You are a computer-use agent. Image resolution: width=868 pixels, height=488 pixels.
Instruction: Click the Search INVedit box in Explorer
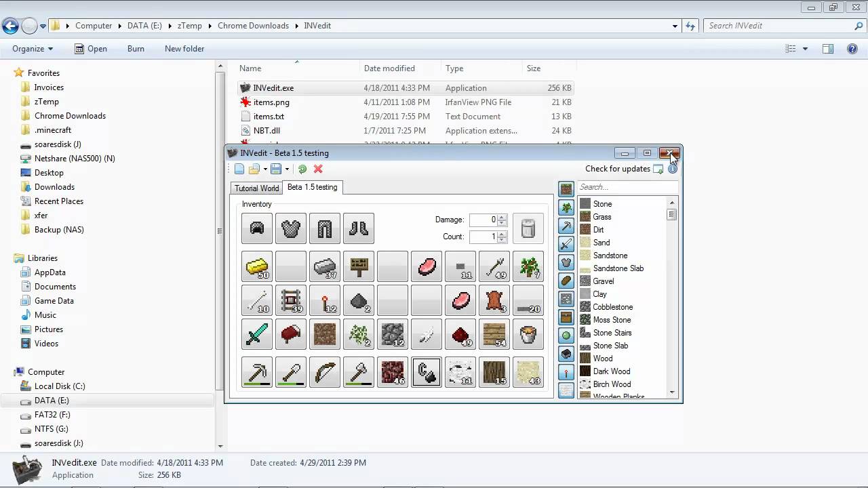click(785, 26)
